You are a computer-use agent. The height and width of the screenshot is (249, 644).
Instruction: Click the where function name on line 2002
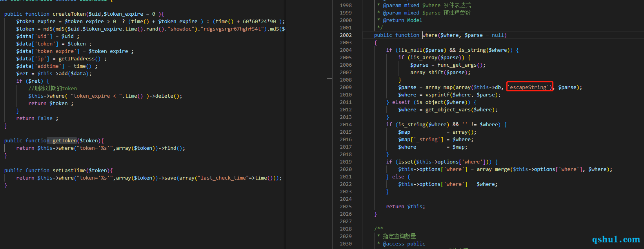click(430, 35)
